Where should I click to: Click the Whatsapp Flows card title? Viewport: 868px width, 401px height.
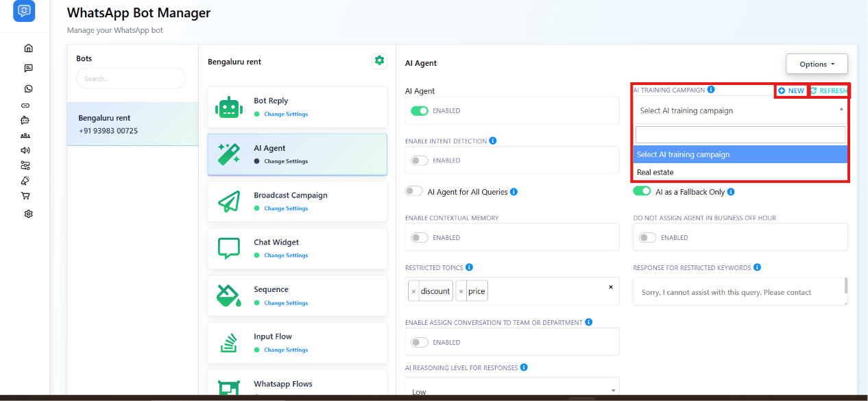tap(283, 384)
